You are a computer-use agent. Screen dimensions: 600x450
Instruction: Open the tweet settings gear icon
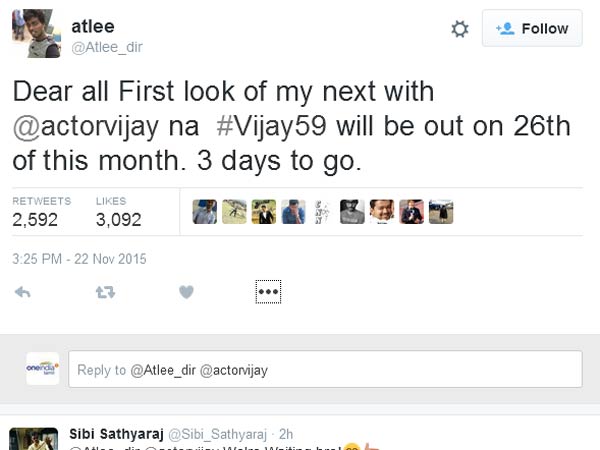point(460,29)
